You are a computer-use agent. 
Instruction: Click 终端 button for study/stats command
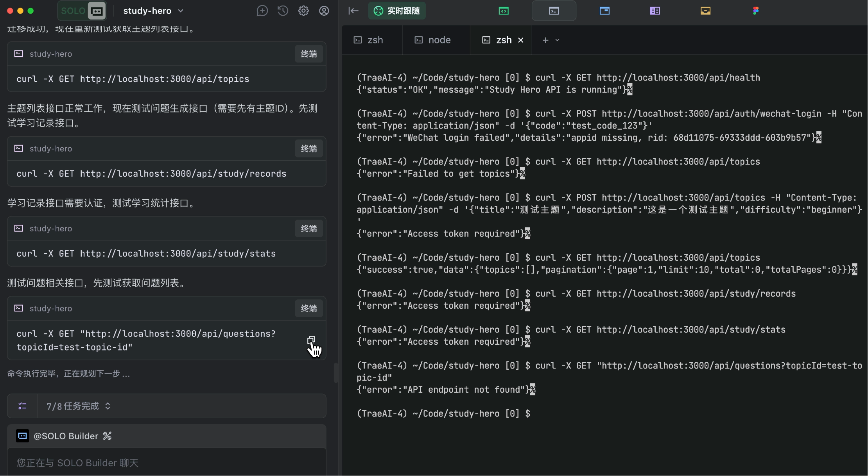click(x=308, y=229)
